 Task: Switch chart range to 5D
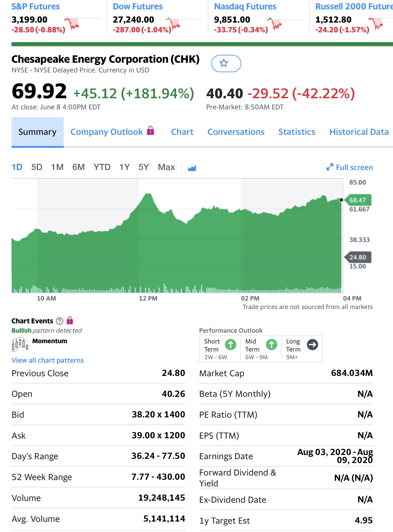(x=37, y=167)
